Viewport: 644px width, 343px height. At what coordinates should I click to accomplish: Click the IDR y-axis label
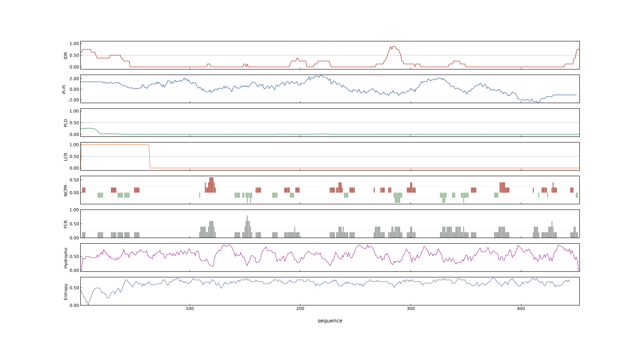[x=66, y=55]
